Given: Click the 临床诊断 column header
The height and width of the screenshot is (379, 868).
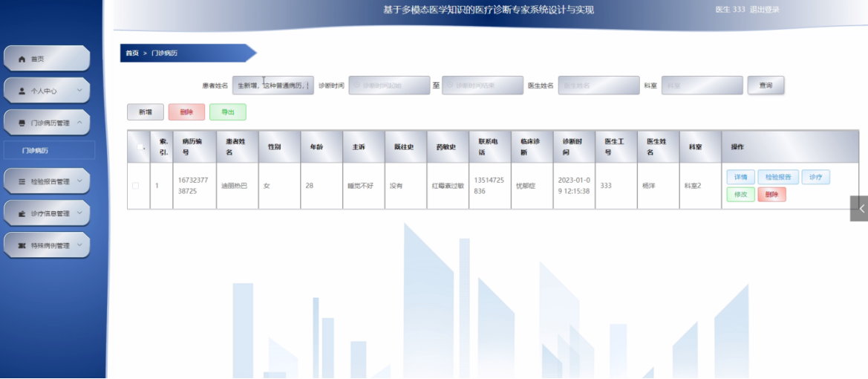Looking at the screenshot, I should tap(532, 146).
